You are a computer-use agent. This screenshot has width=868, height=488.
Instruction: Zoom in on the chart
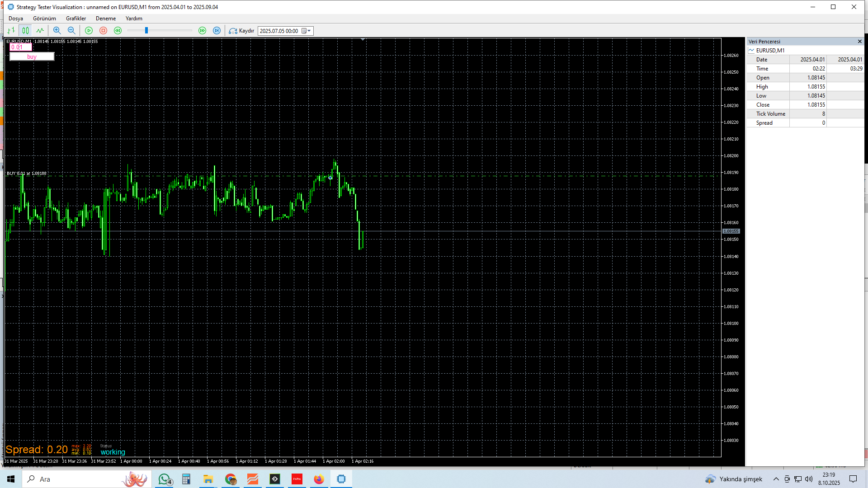point(57,31)
